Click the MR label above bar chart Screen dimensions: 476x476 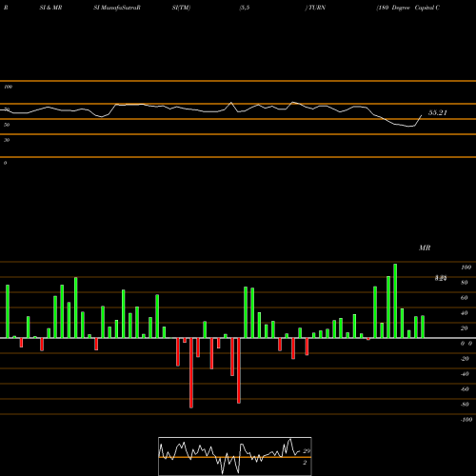point(425,248)
